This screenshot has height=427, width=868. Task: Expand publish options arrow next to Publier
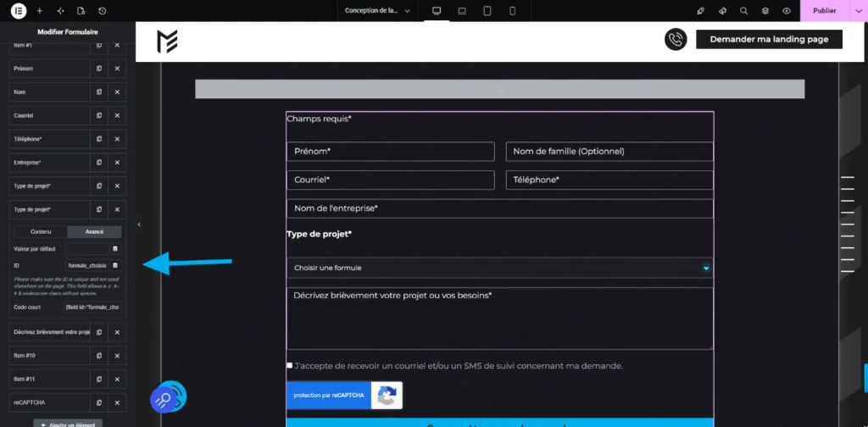[859, 10]
